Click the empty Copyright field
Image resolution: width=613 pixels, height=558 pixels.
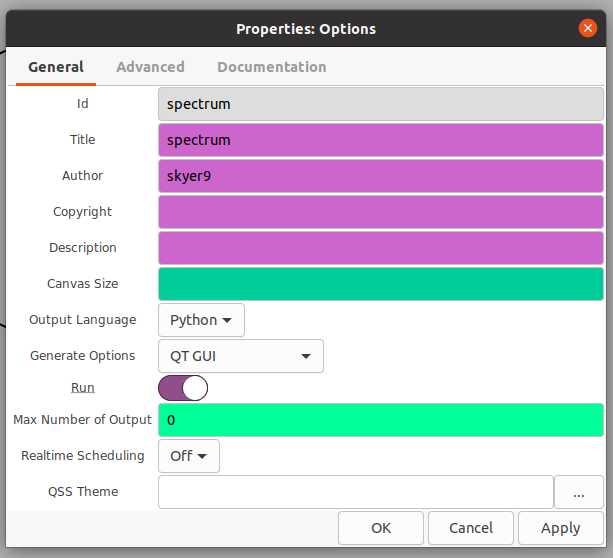(x=381, y=212)
